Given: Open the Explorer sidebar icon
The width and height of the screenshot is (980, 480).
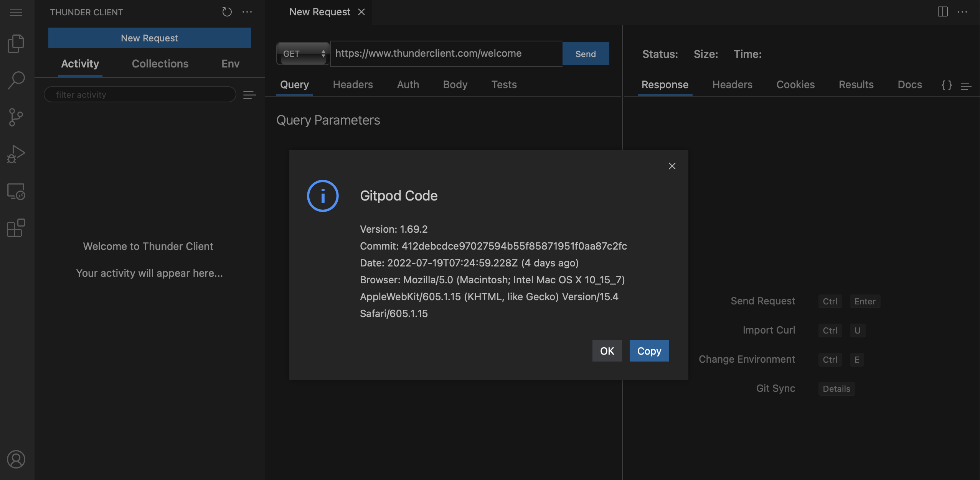Looking at the screenshot, I should point(16,43).
